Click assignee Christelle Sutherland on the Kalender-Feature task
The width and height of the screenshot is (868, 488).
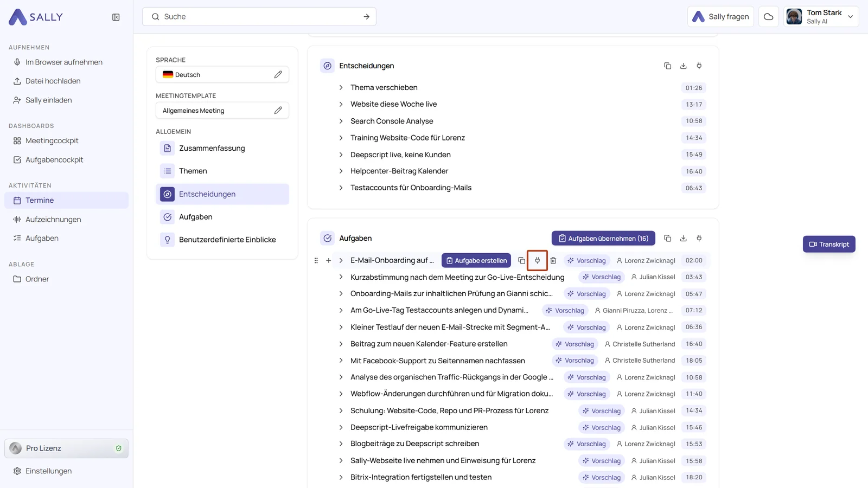coord(640,344)
